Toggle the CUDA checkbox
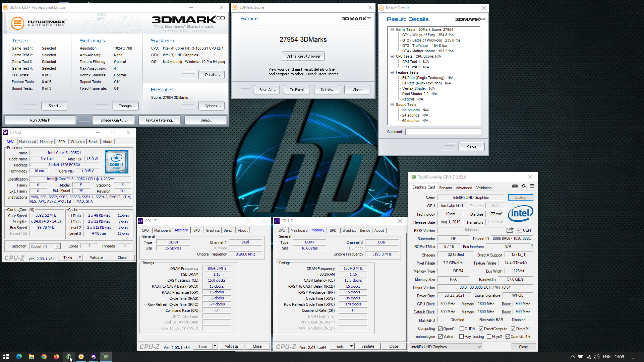Viewport: 644px width, 362px height. 462,329
